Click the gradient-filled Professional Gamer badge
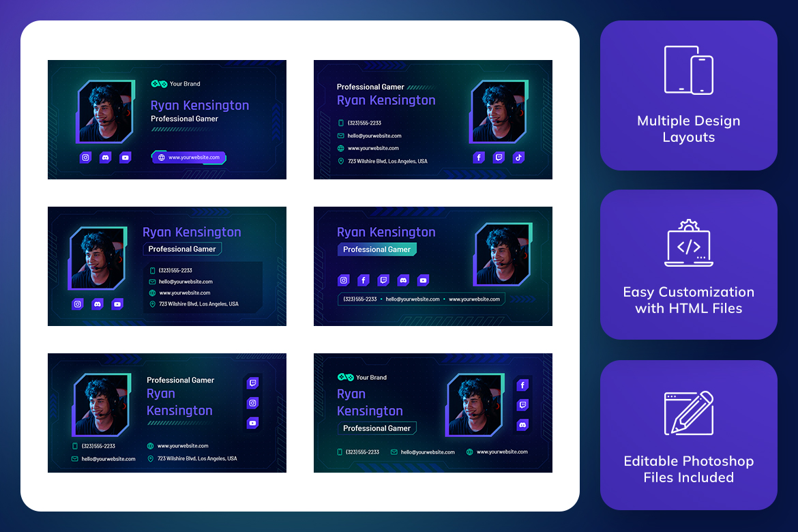The width and height of the screenshot is (798, 532). [x=376, y=250]
